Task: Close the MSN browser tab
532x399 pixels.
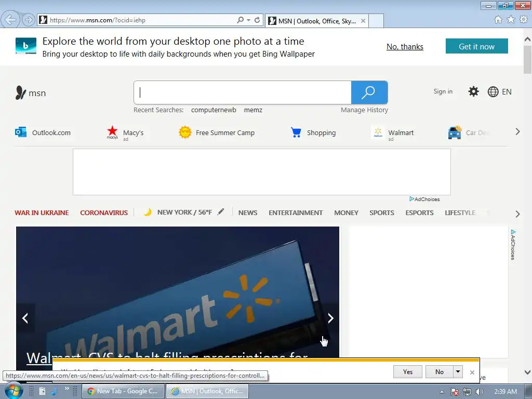Action: [x=363, y=21]
